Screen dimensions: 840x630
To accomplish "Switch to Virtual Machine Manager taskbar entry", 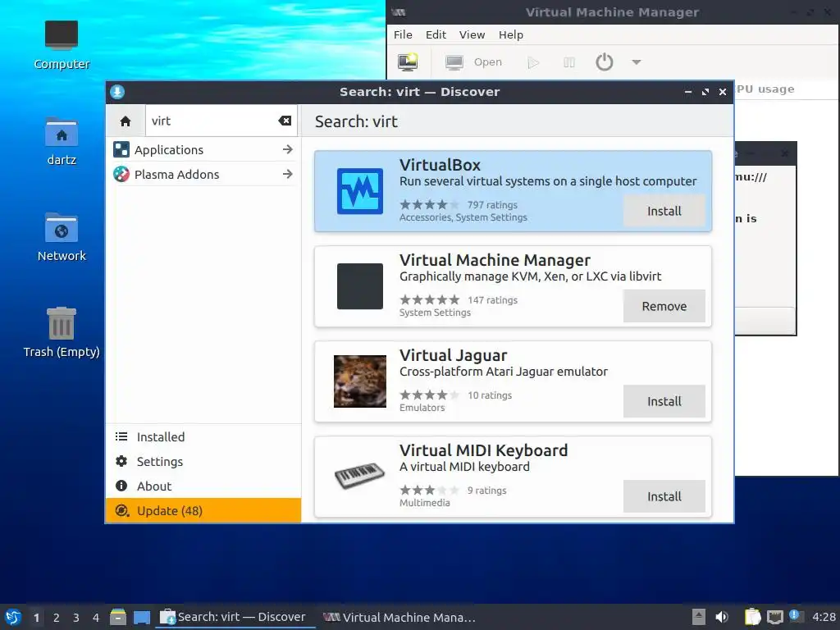I will coord(399,617).
